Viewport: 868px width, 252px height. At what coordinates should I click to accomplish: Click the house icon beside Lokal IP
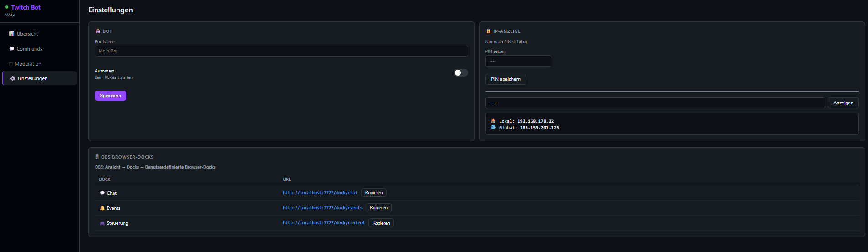click(493, 121)
